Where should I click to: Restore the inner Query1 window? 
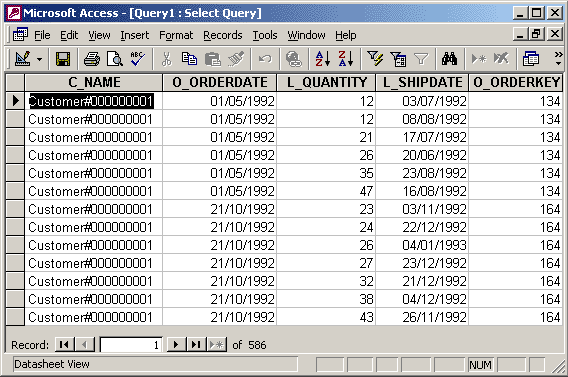(x=536, y=34)
